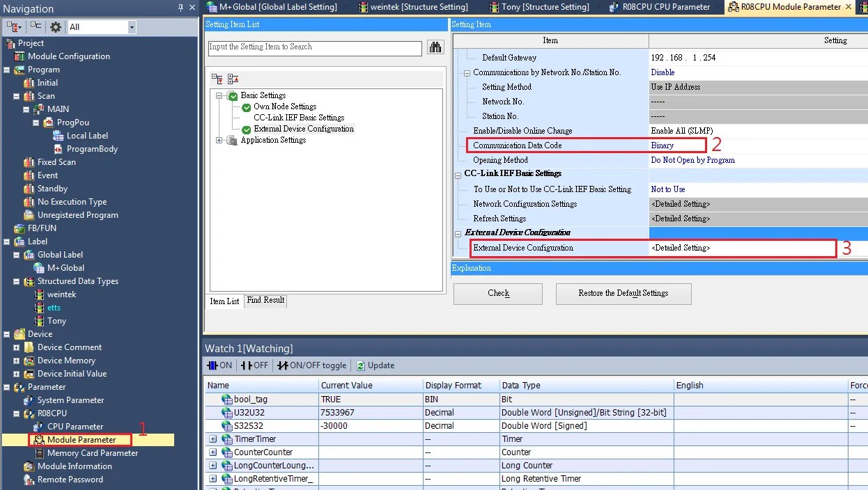The width and height of the screenshot is (868, 490).
Task: Switch to weintek [Structure Setting] tab
Action: [x=412, y=7]
